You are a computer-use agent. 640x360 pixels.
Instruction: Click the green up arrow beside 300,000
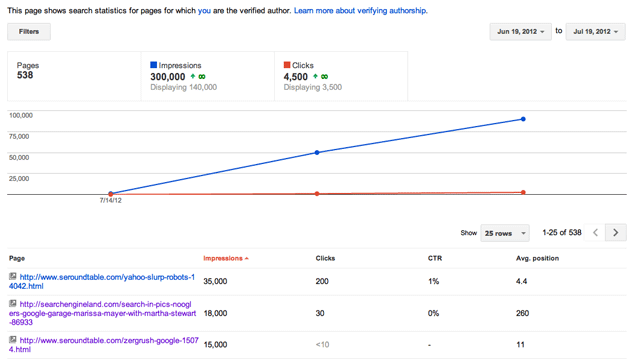coord(193,76)
